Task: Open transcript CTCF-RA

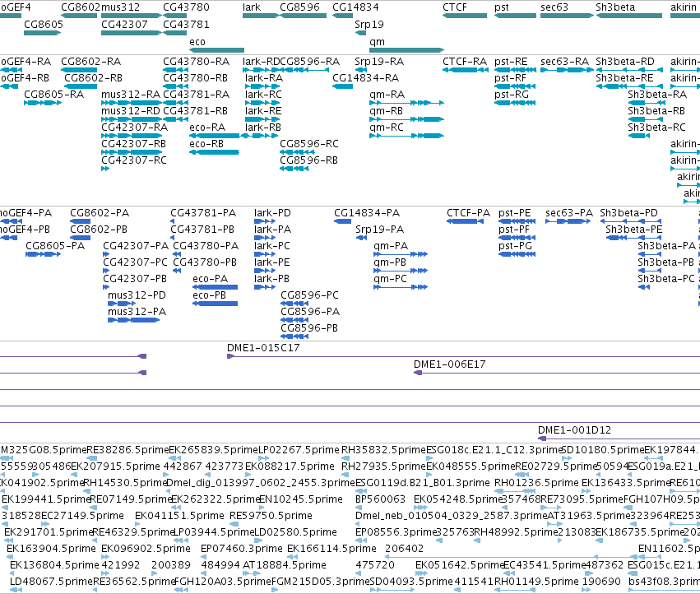Action: point(466,70)
